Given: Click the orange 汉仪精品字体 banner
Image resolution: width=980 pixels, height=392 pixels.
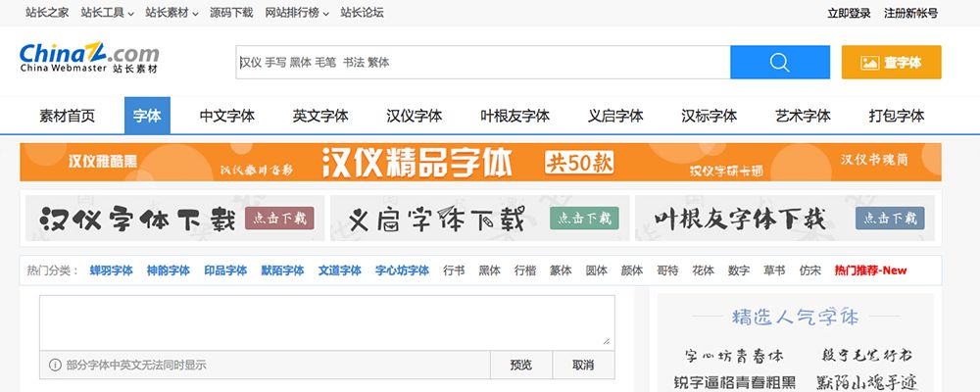Looking at the screenshot, I should tap(480, 162).
